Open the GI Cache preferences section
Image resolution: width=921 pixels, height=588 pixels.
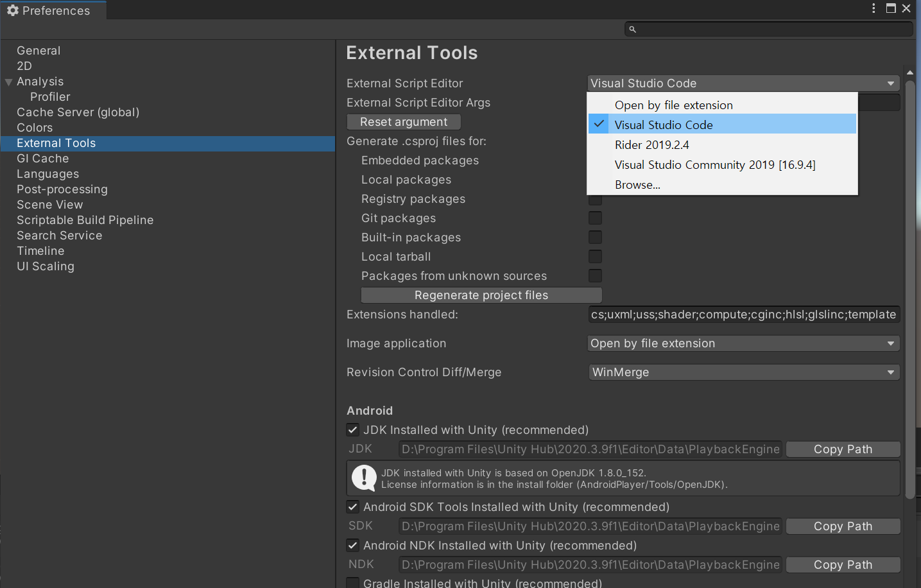43,159
